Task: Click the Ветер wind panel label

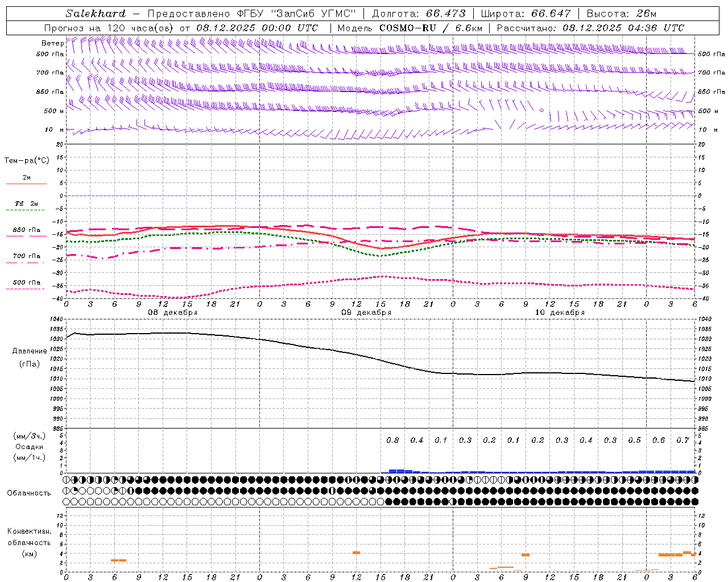Action: coord(52,43)
